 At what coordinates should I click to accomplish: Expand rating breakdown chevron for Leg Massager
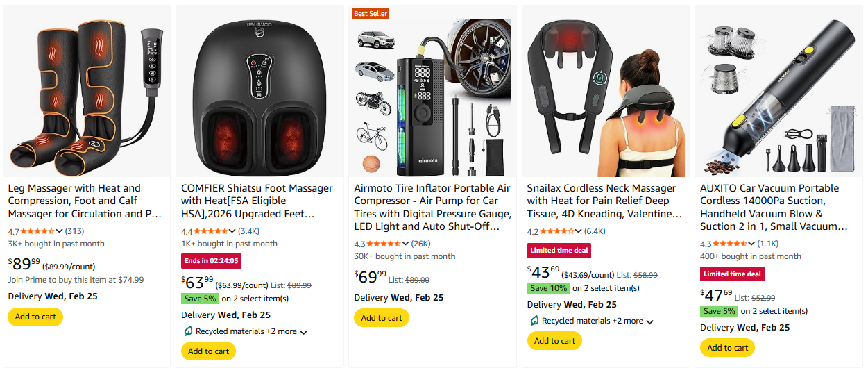tap(60, 231)
